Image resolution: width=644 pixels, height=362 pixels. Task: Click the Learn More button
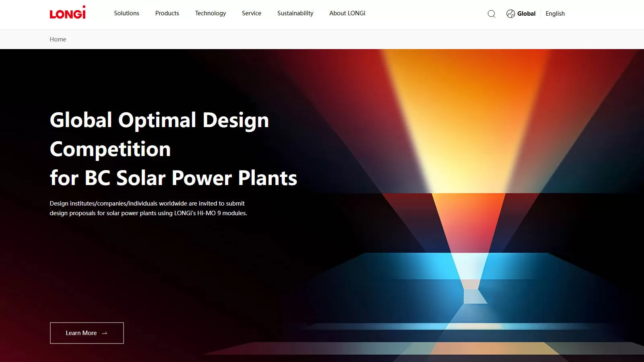click(87, 333)
